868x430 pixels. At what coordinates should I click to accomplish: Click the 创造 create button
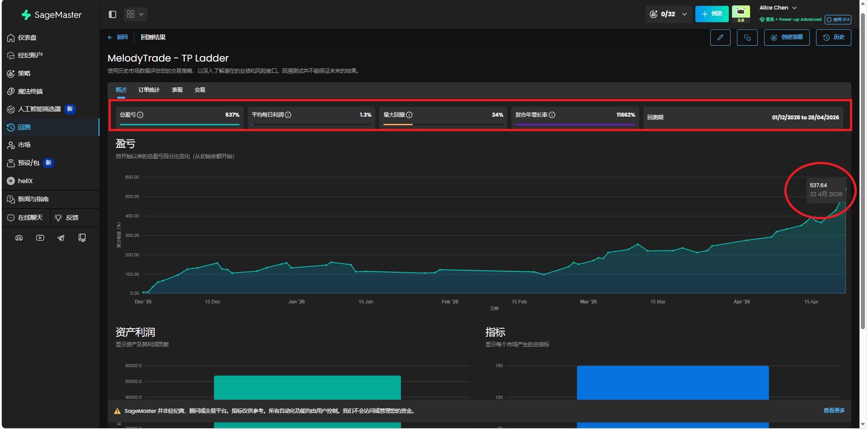pos(712,14)
